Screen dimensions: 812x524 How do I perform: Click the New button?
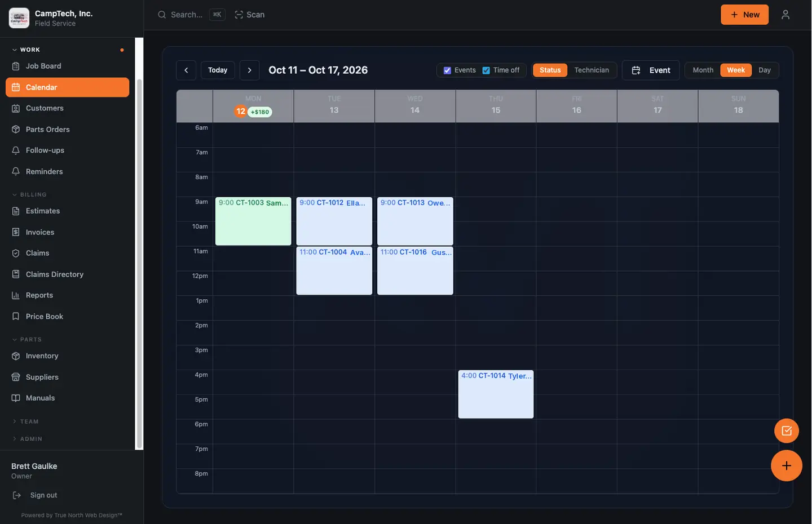point(744,15)
